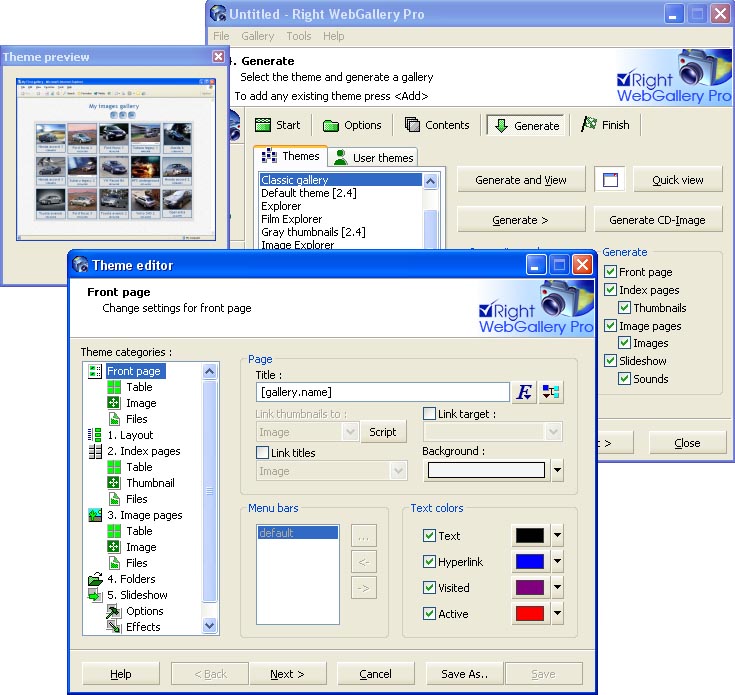
Task: Click the Effects item under Slideshow
Action: pyautogui.click(x=143, y=627)
